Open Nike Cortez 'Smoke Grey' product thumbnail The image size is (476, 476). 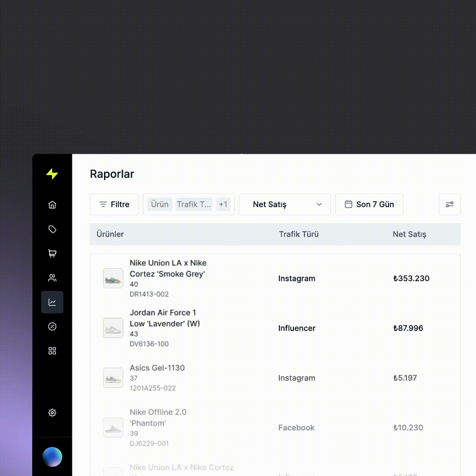(113, 278)
